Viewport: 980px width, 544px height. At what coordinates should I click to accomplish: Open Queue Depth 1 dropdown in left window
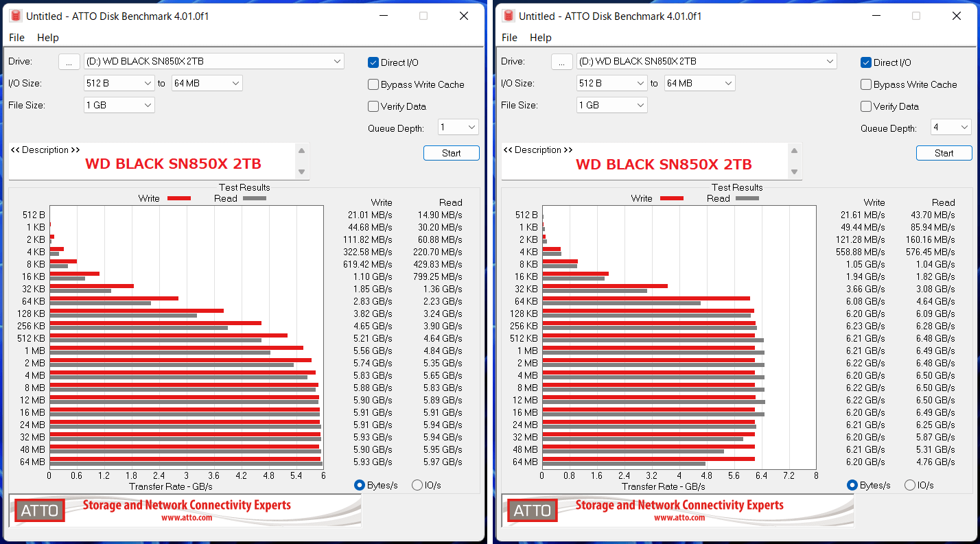coord(458,127)
